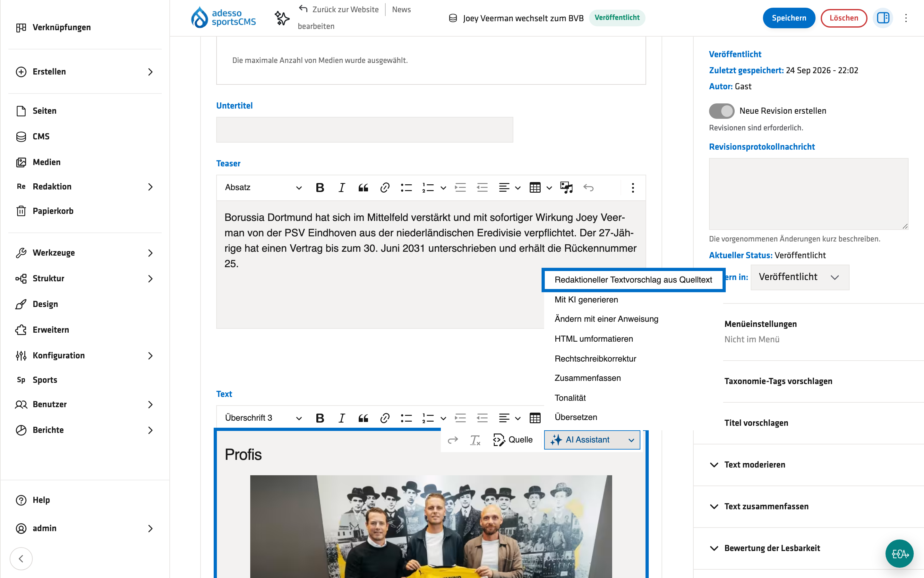Insert block quote in Teaser toolbar
Image resolution: width=924 pixels, height=578 pixels.
(363, 188)
